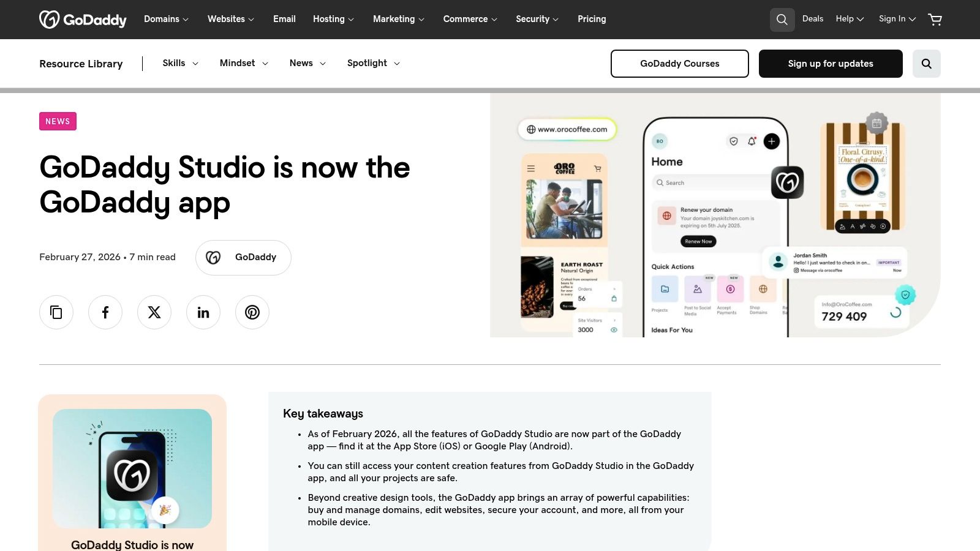The image size is (980, 551).
Task: Expand the Domains dropdown menu
Action: pos(166,19)
